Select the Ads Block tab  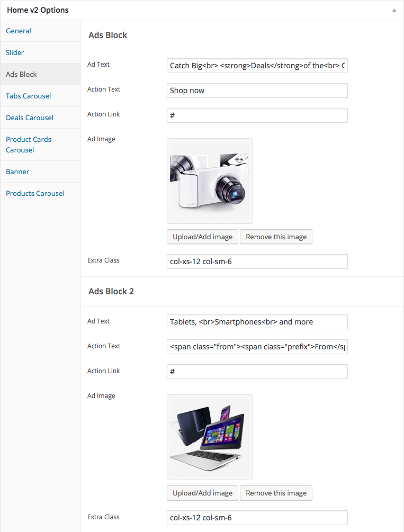tap(40, 74)
